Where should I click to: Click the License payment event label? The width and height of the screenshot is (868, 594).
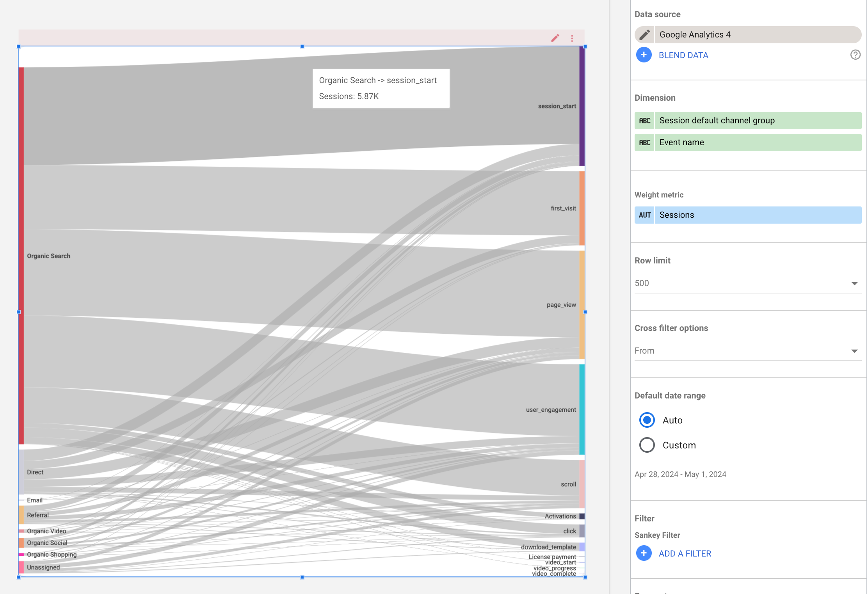click(552, 557)
